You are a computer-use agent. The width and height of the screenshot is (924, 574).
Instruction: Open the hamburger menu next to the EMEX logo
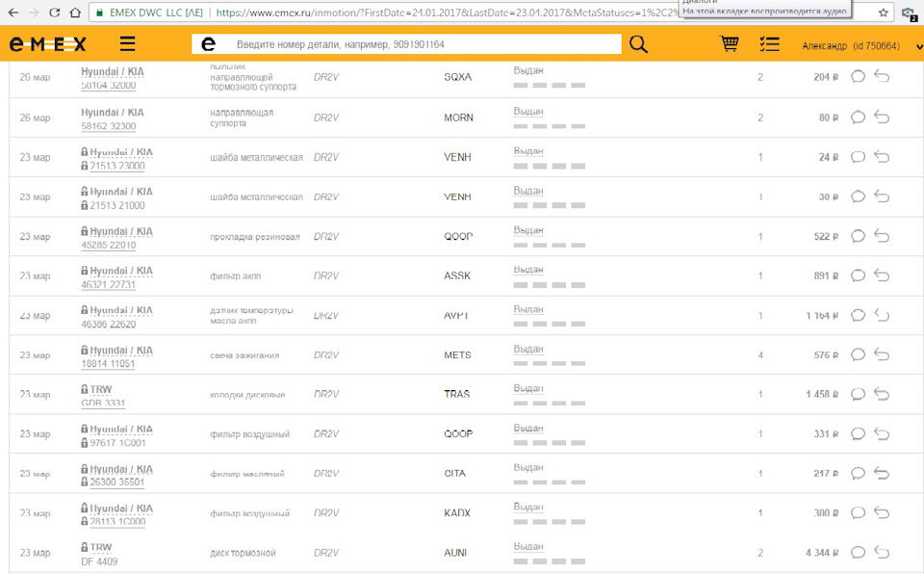[x=128, y=43]
